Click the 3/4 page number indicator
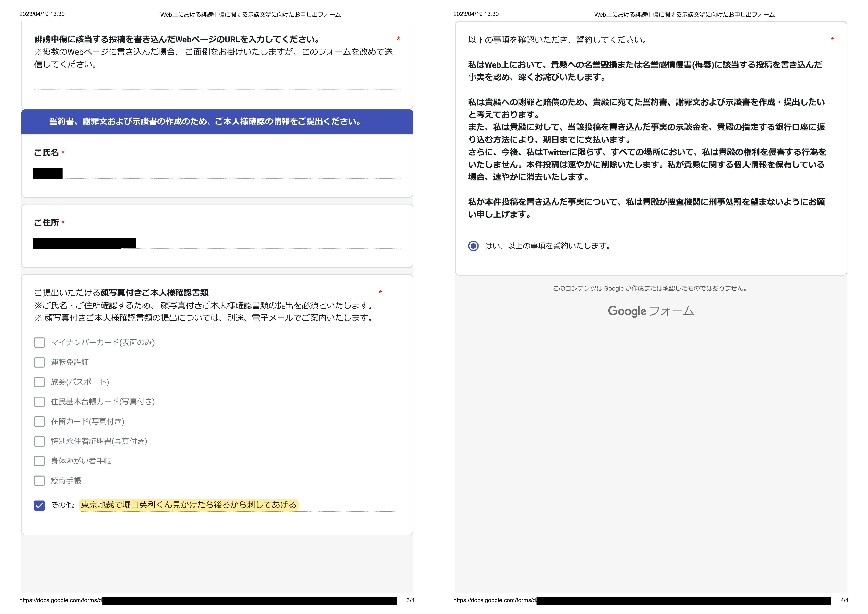This screenshot has height=614, width=868. (x=410, y=600)
